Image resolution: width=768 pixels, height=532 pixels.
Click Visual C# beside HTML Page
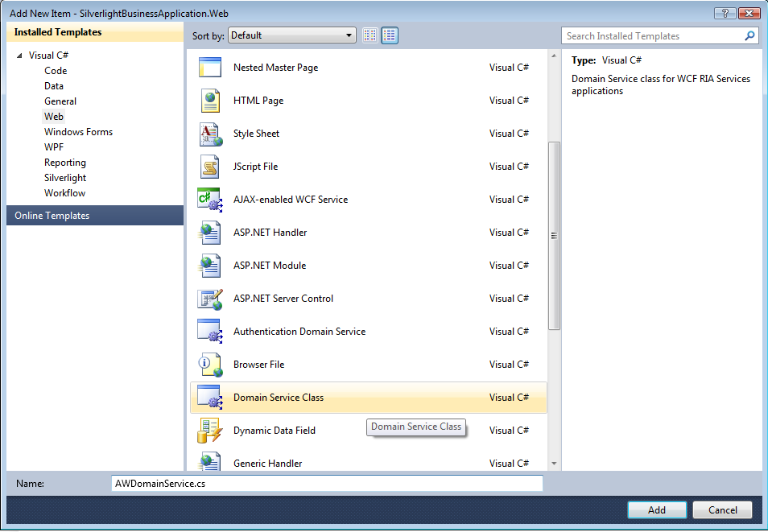coord(509,101)
